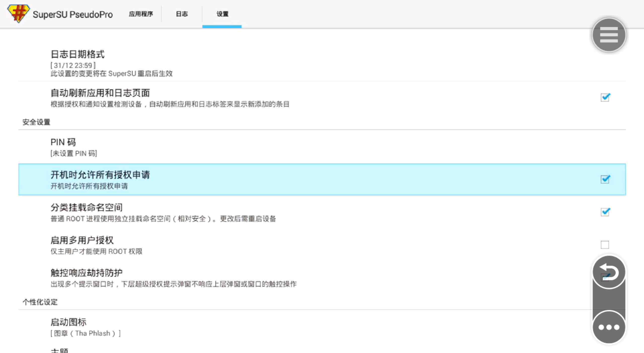Viewport: 644px width, 353px height.
Task: Click the 普通 ROOT 进程使用独立挂载命名空间 description
Action: (163, 219)
